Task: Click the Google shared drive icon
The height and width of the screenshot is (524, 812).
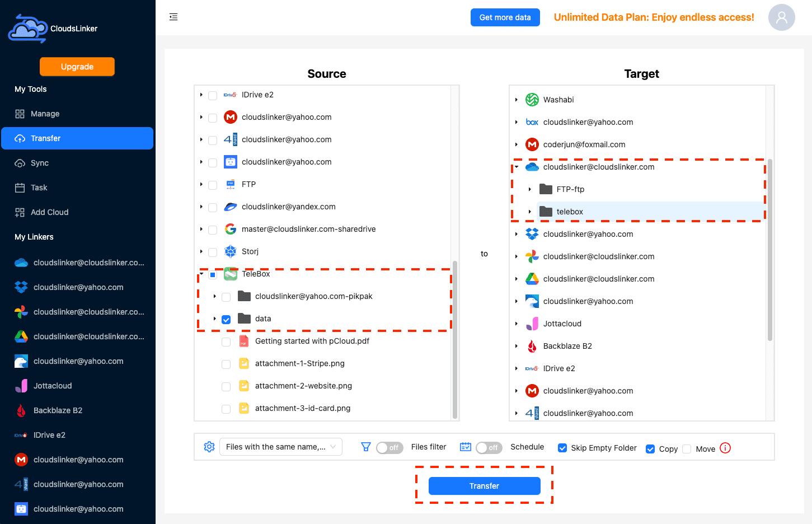Action: (231, 229)
